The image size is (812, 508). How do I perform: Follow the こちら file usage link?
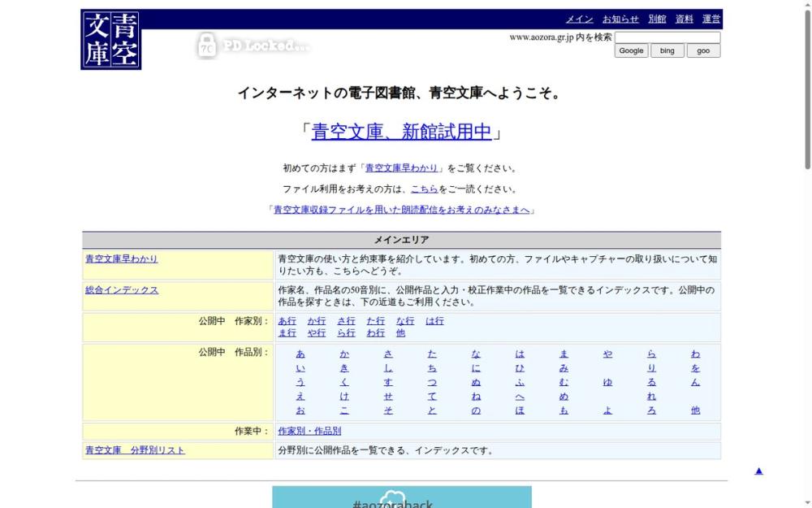(424, 189)
